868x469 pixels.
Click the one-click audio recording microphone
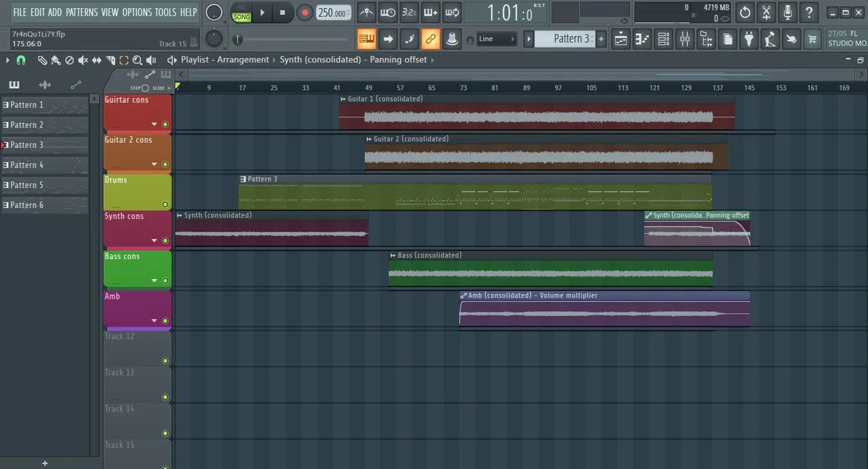(787, 12)
